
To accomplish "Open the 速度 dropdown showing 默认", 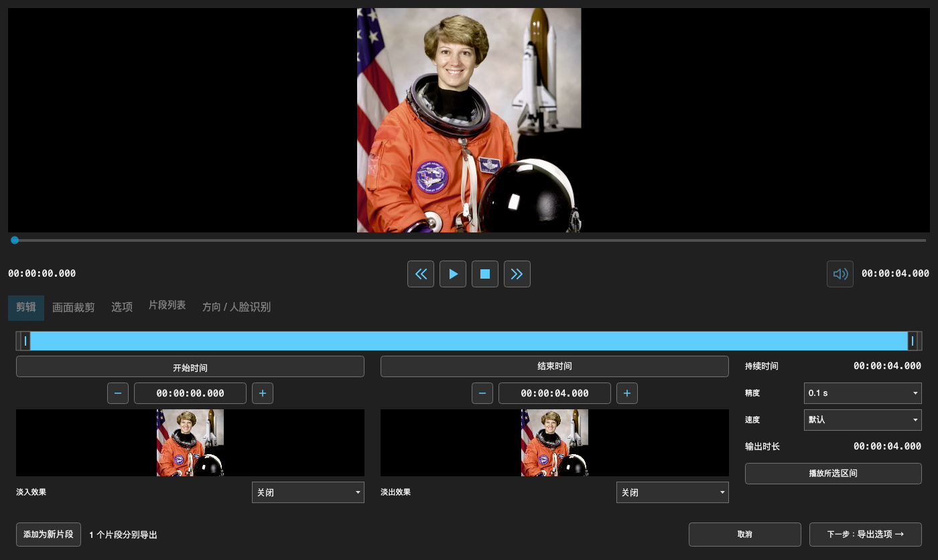I will [x=863, y=420].
